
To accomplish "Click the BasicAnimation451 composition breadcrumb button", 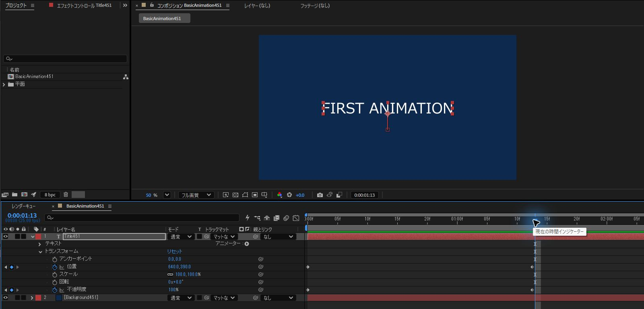I will pyautogui.click(x=164, y=19).
